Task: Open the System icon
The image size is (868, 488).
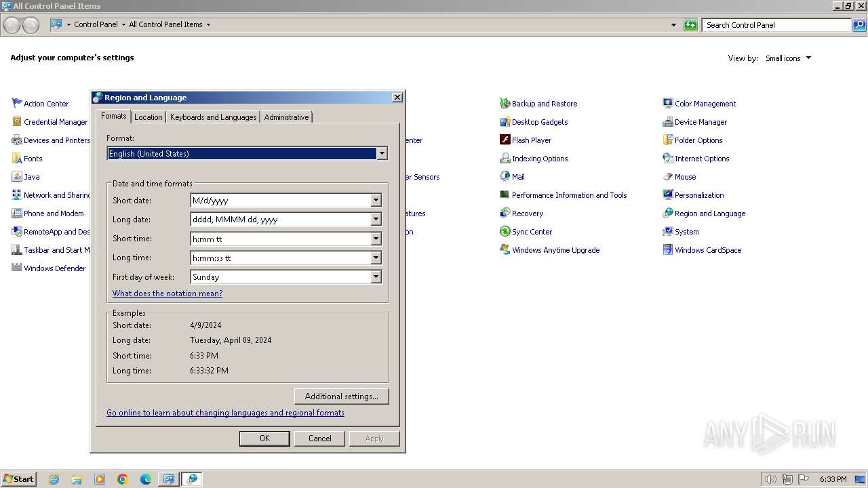Action: [668, 232]
